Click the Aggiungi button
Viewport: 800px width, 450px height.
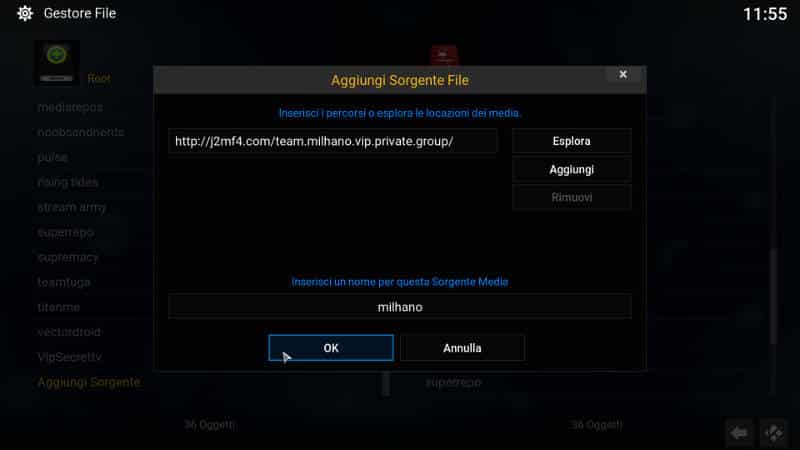click(x=571, y=169)
